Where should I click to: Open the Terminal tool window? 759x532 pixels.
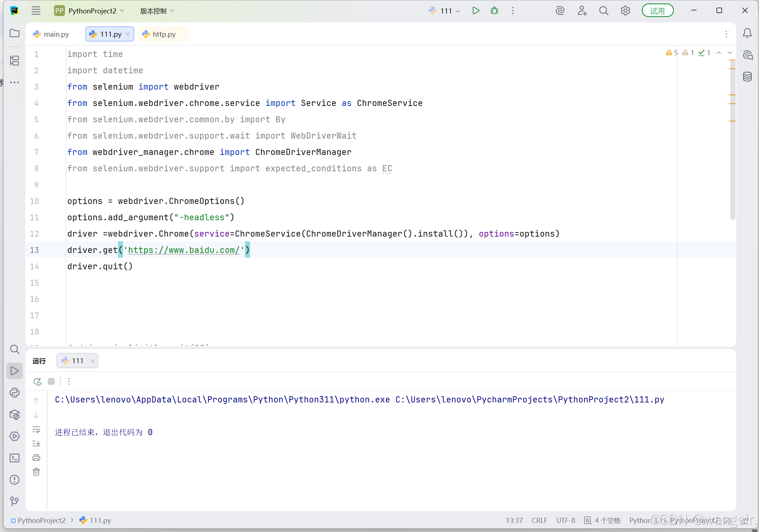pyautogui.click(x=15, y=458)
